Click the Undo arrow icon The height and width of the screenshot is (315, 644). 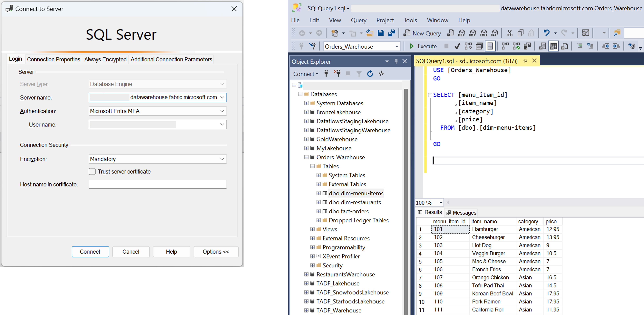pyautogui.click(x=547, y=33)
